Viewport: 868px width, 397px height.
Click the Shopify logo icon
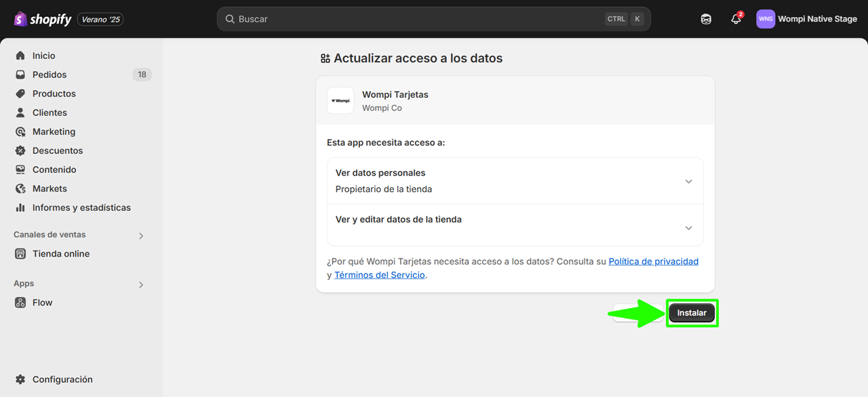(x=20, y=19)
